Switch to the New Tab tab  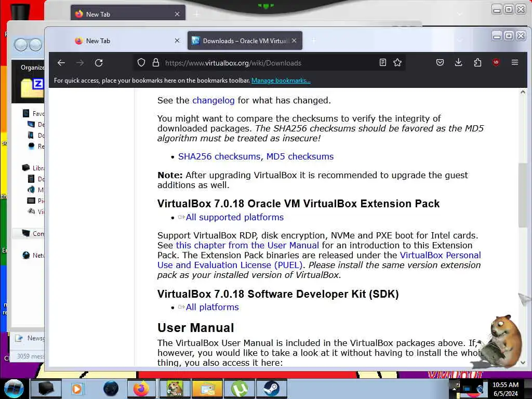click(x=127, y=41)
